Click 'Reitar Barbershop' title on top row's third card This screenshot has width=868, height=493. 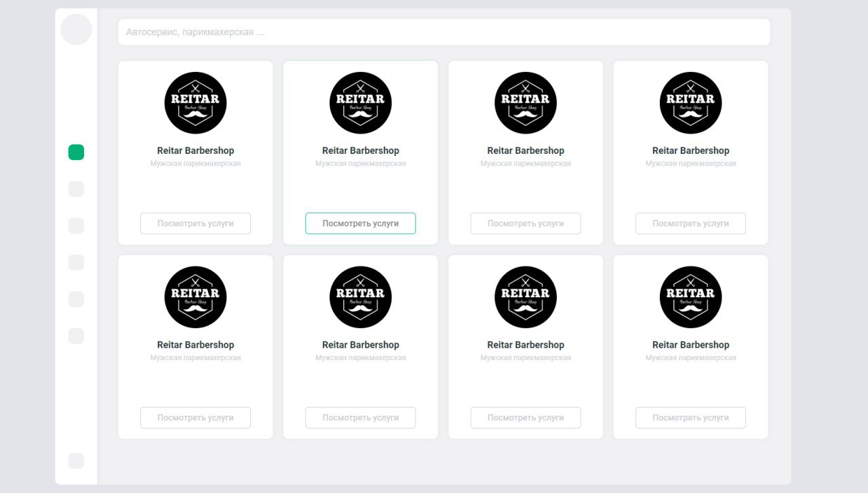526,151
